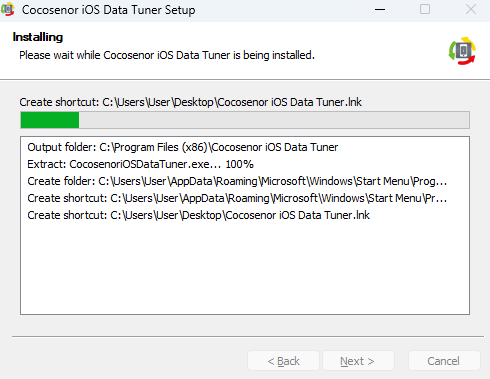This screenshot has width=490, height=379.
Task: Click the 'Please wait while' description text
Action: tap(167, 55)
